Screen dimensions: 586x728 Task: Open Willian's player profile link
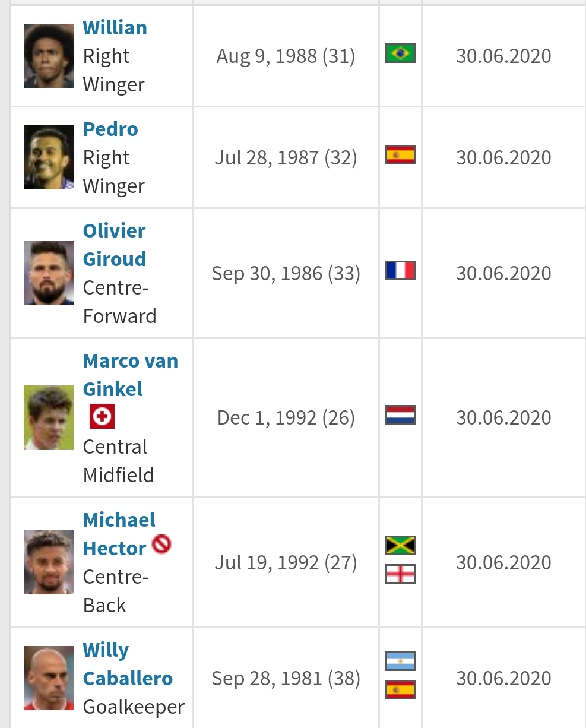point(115,28)
